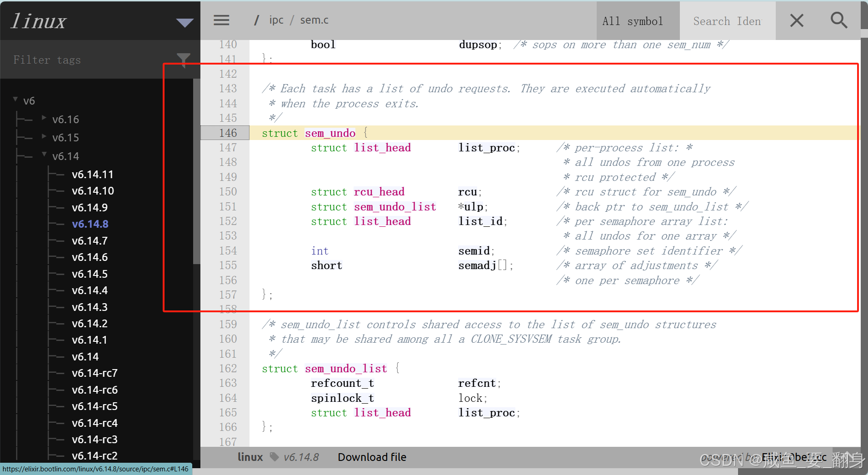The image size is (868, 475).
Task: Select version v6.14-rc7
Action: [95, 373]
